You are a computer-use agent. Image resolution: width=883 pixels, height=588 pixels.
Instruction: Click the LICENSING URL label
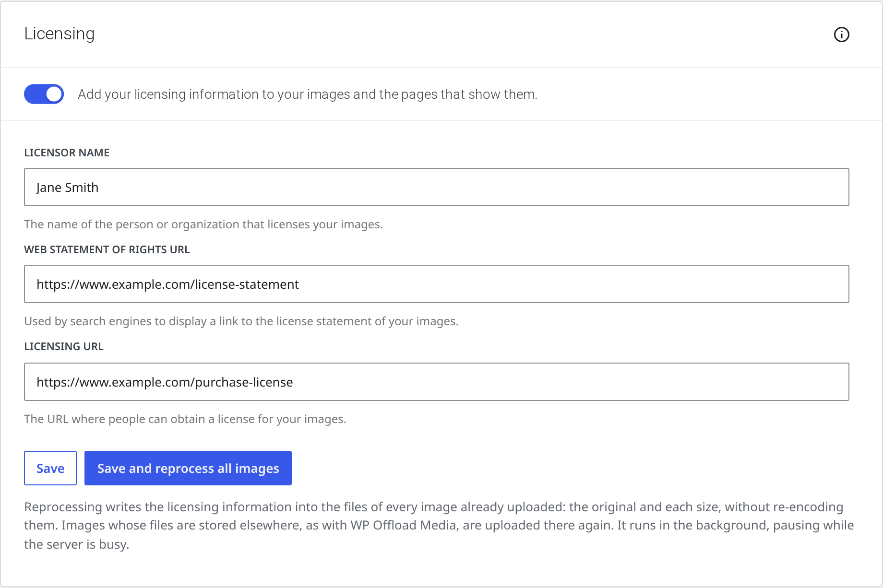point(64,346)
